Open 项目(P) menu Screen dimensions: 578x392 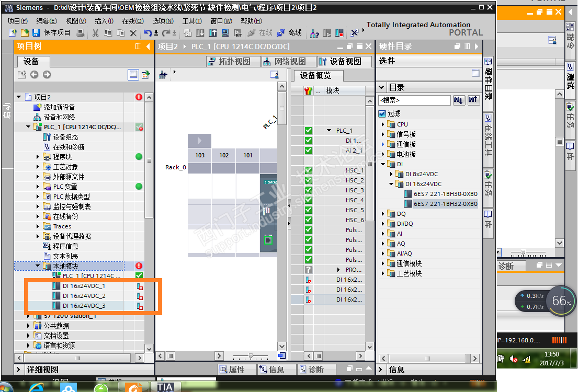18,21
